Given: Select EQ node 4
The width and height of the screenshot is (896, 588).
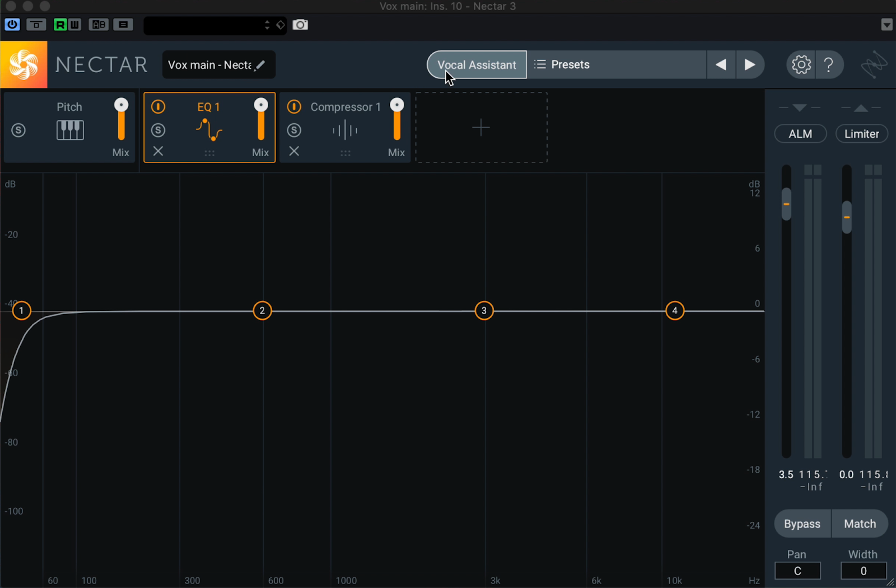Looking at the screenshot, I should coord(675,310).
